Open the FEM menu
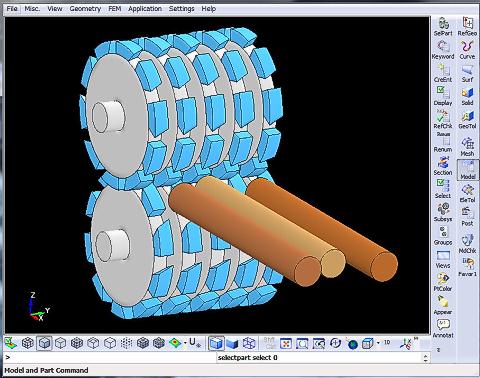The image size is (480, 378). click(x=115, y=9)
